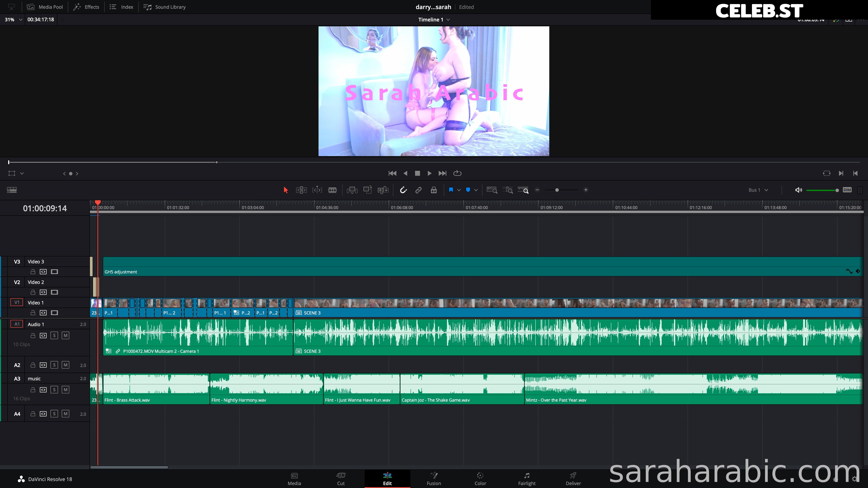Disable the Video 3 track
The width and height of the screenshot is (868, 488).
coord(54,272)
